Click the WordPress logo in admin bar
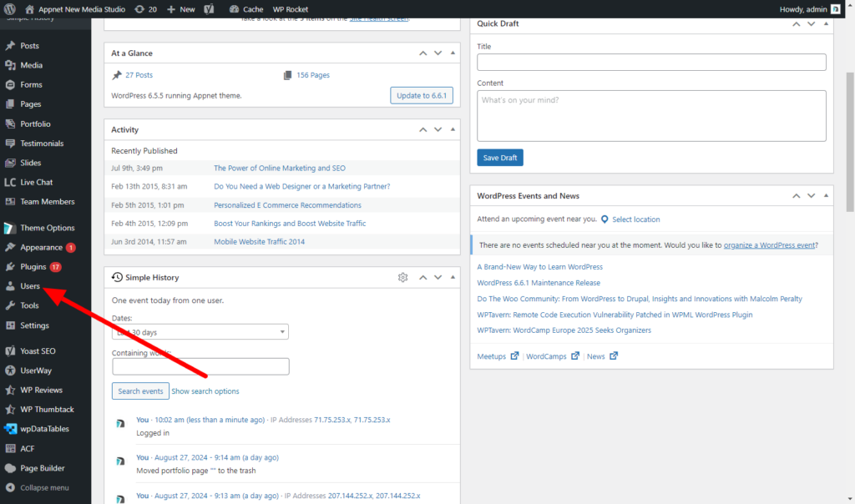 [x=10, y=9]
